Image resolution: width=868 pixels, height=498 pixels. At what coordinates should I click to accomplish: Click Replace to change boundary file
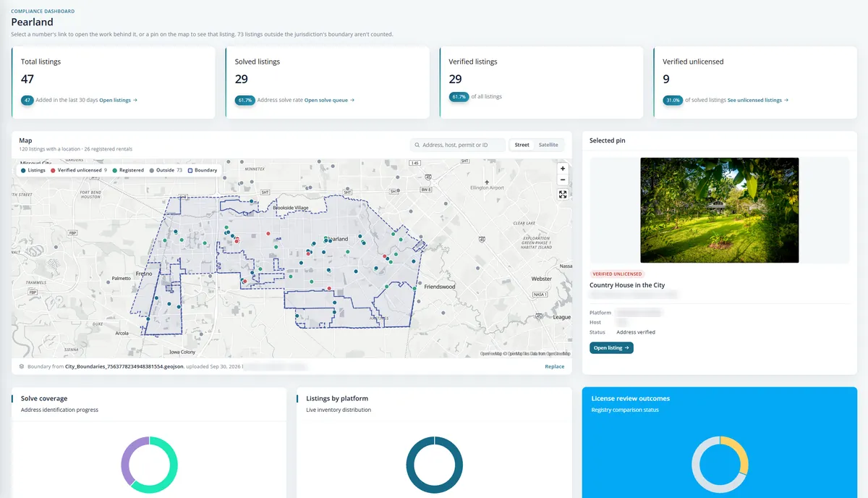point(554,366)
